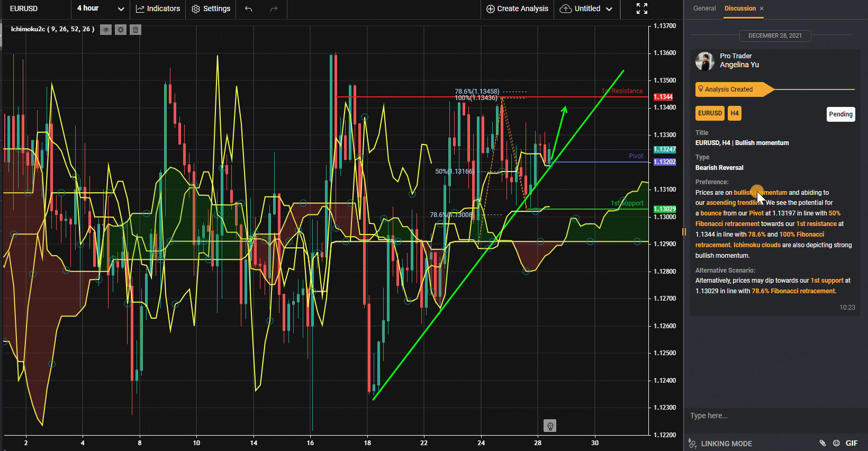Enter fullscreen chart mode
This screenshot has width=868, height=451.
(642, 8)
